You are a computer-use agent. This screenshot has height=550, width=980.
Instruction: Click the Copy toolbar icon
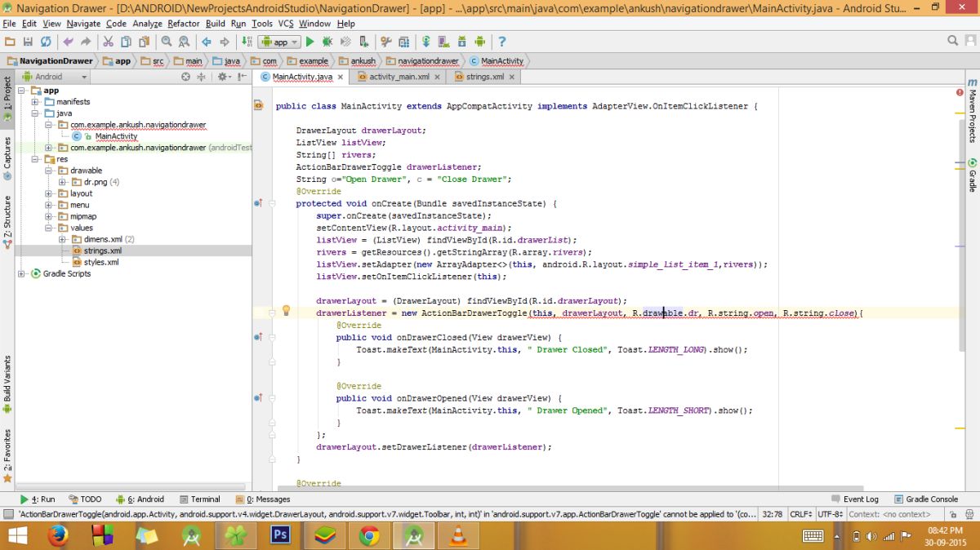click(126, 42)
